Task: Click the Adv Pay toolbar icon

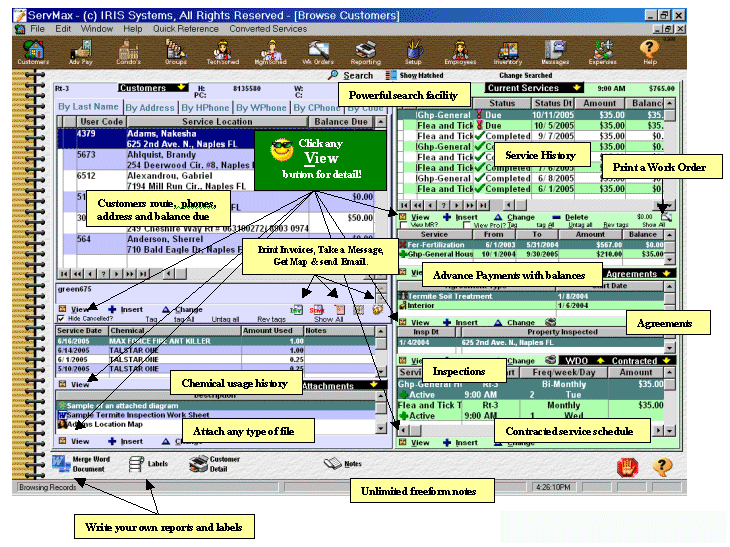Action: point(80,51)
